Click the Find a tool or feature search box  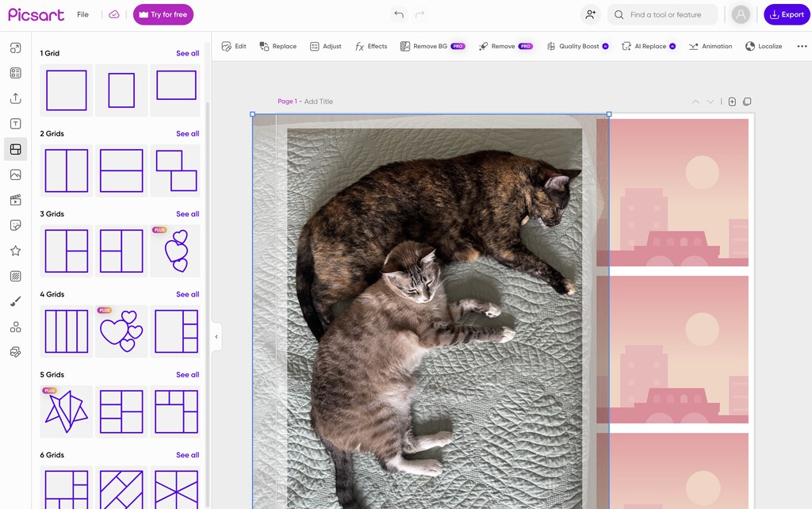pos(665,14)
